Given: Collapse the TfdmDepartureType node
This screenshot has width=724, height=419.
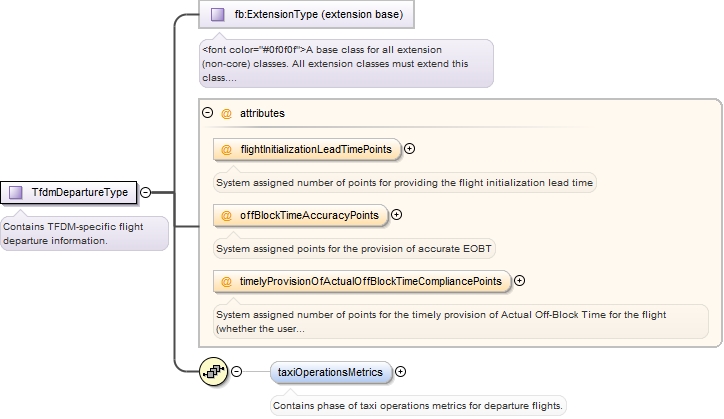Looking at the screenshot, I should pos(145,192).
